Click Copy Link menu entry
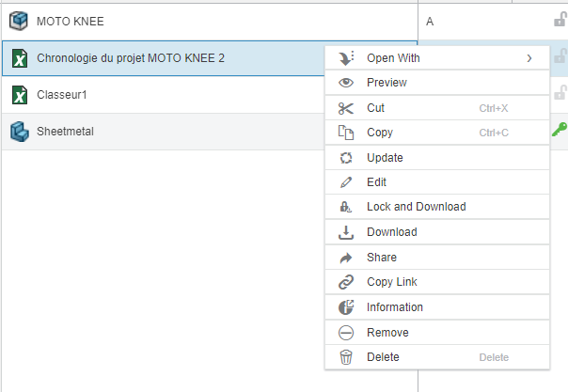Image resolution: width=568 pixels, height=392 pixels. coord(391,282)
